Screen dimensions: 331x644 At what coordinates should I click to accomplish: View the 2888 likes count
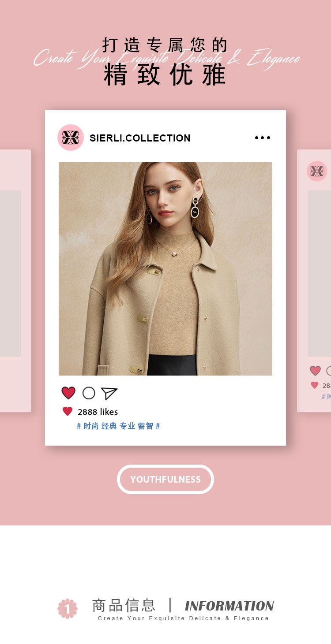(98, 412)
